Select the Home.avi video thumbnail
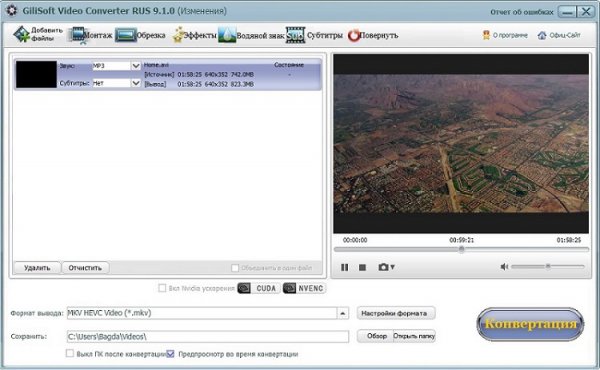 pyautogui.click(x=36, y=74)
